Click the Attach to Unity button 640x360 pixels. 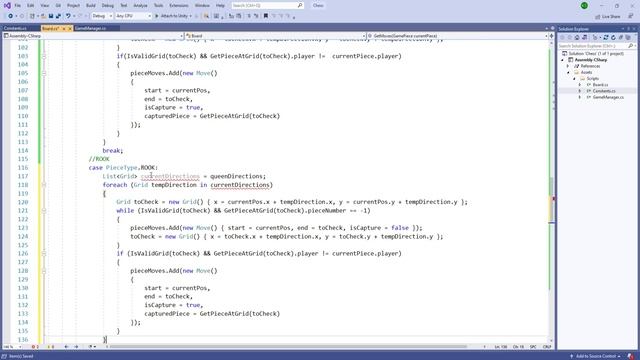pyautogui.click(x=173, y=16)
